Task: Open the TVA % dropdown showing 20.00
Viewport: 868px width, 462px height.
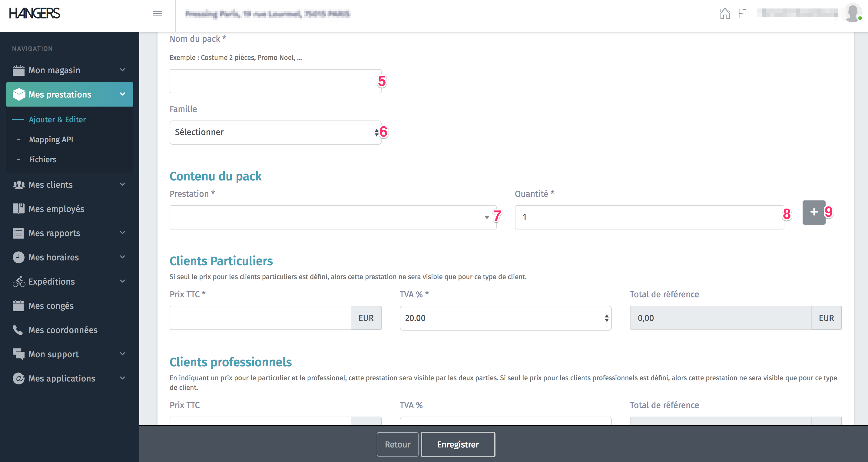Action: (x=505, y=318)
